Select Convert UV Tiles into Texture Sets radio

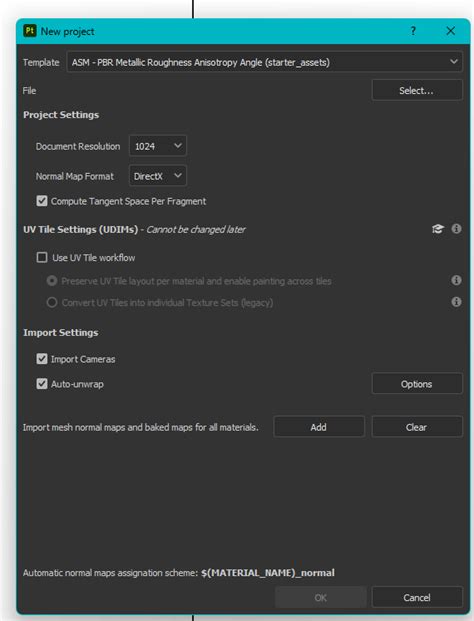coord(52,303)
